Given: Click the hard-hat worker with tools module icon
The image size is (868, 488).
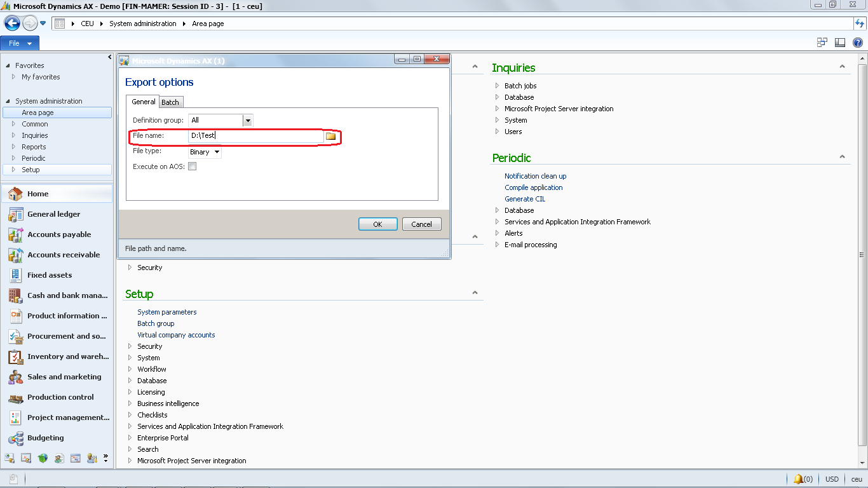Looking at the screenshot, I should coord(92,457).
